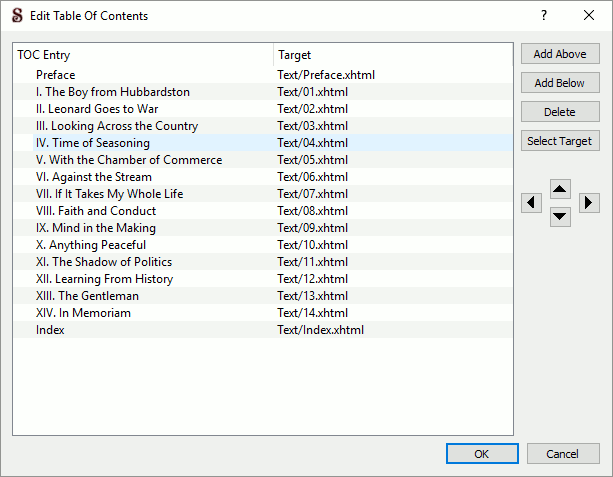Click the right arrow indent button
Image resolution: width=613 pixels, height=477 pixels.
pyautogui.click(x=589, y=203)
